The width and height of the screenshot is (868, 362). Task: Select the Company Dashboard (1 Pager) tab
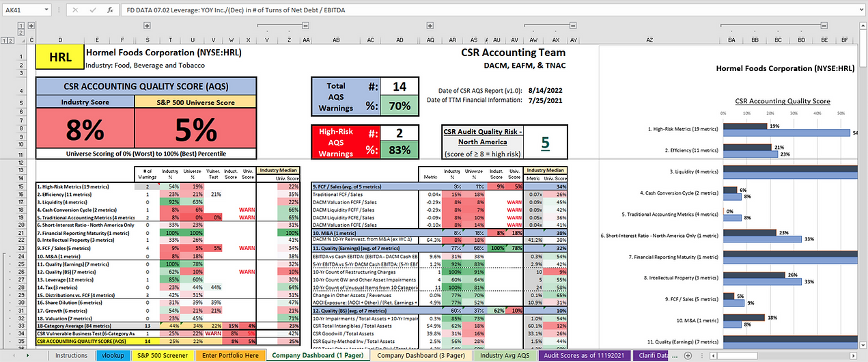pos(317,356)
